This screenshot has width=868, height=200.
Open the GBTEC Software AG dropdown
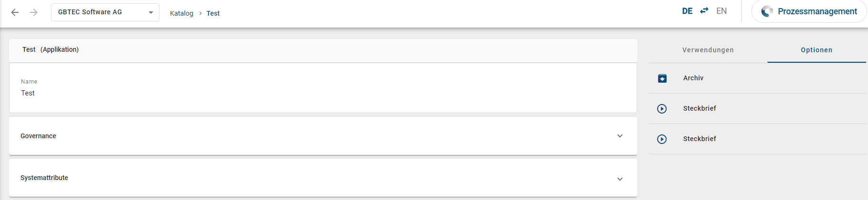tap(105, 12)
